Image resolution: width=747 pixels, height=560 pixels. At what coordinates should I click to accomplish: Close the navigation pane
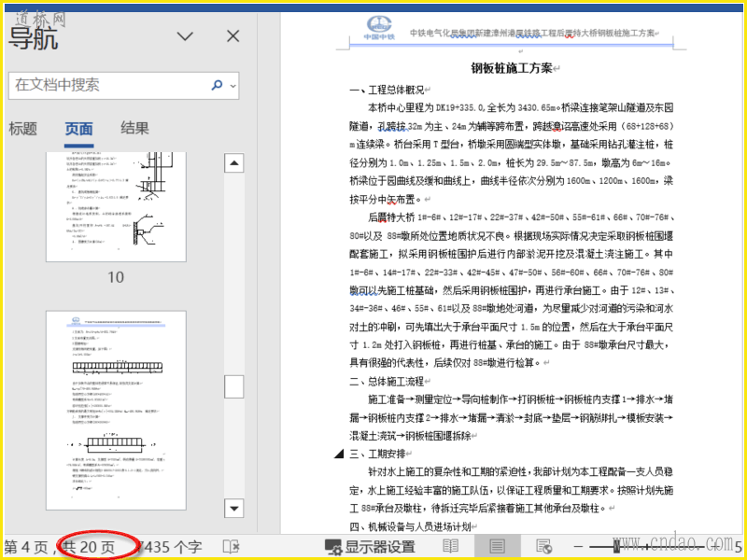[x=233, y=35]
